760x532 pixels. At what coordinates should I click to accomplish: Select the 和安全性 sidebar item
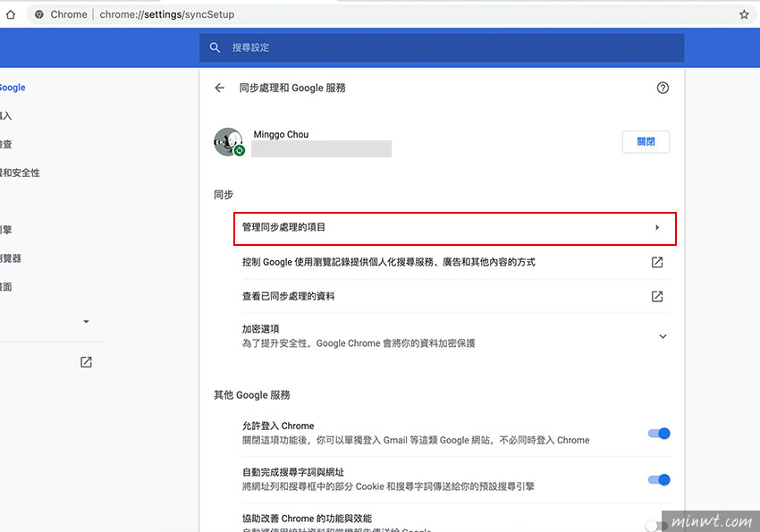point(20,173)
